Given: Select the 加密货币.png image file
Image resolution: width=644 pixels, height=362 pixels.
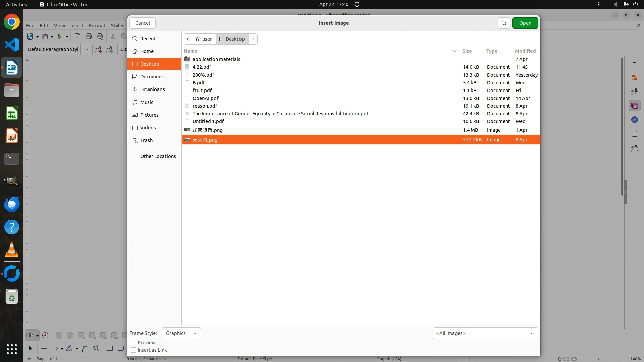Looking at the screenshot, I should tap(207, 130).
